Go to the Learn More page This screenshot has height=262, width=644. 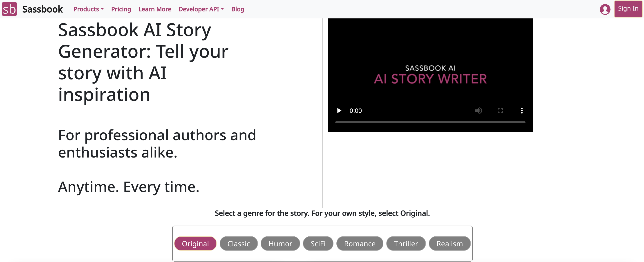(155, 9)
